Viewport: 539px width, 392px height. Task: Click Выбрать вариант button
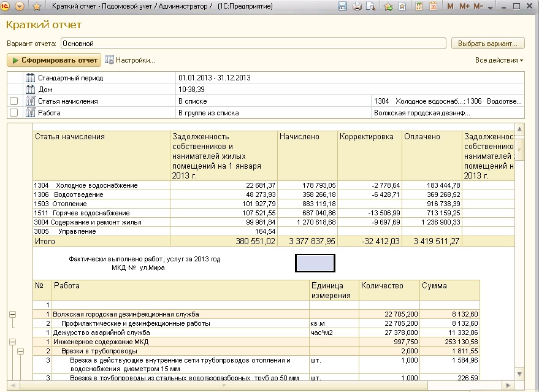(487, 44)
